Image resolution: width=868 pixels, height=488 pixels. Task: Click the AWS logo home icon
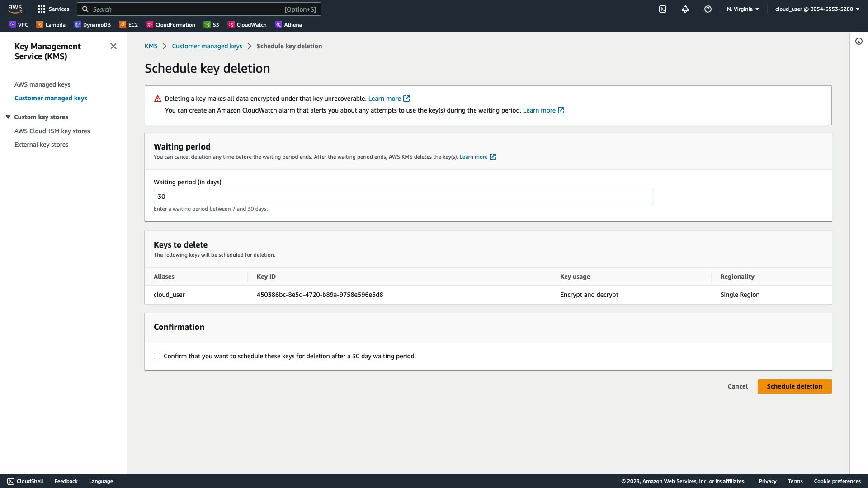[15, 9]
